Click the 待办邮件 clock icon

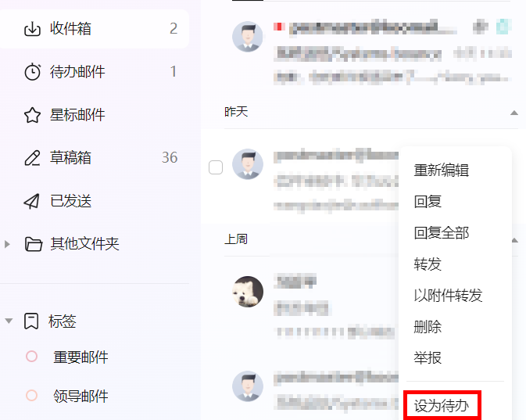point(32,71)
